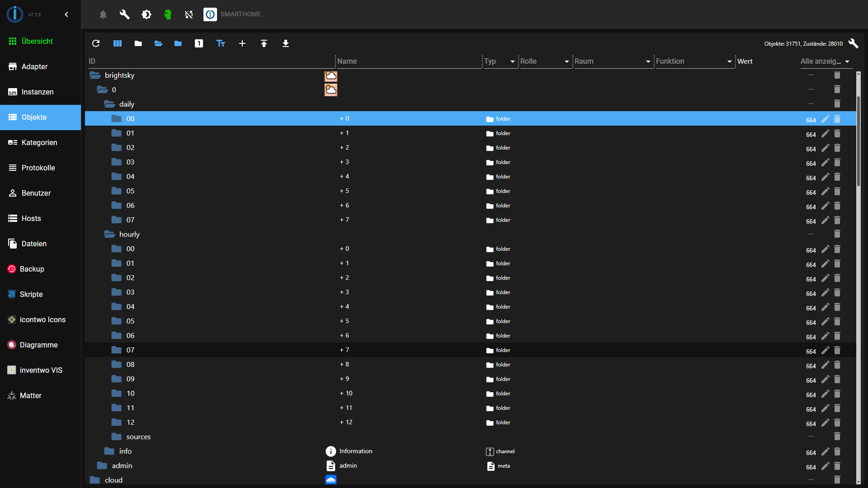Click the add new object plus icon
The image size is (868, 488).
click(x=242, y=43)
